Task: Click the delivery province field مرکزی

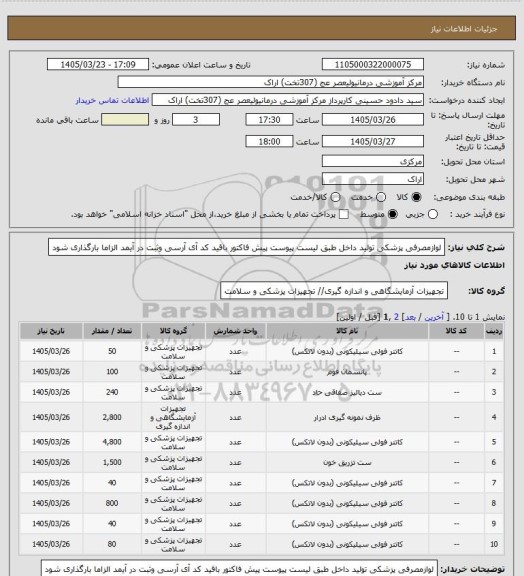Action: [373, 161]
